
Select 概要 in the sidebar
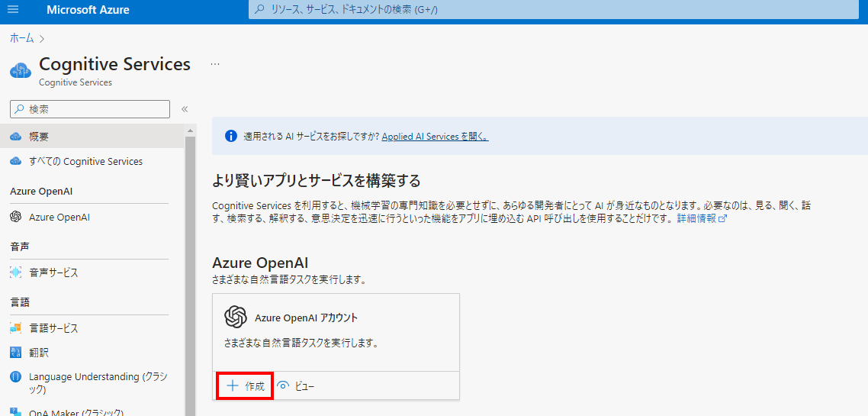pos(92,137)
